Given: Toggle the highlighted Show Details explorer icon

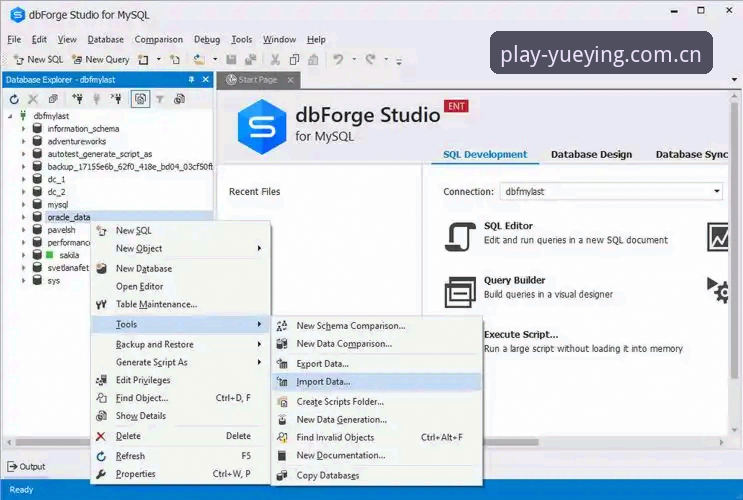Looking at the screenshot, I should pyautogui.click(x=140, y=99).
